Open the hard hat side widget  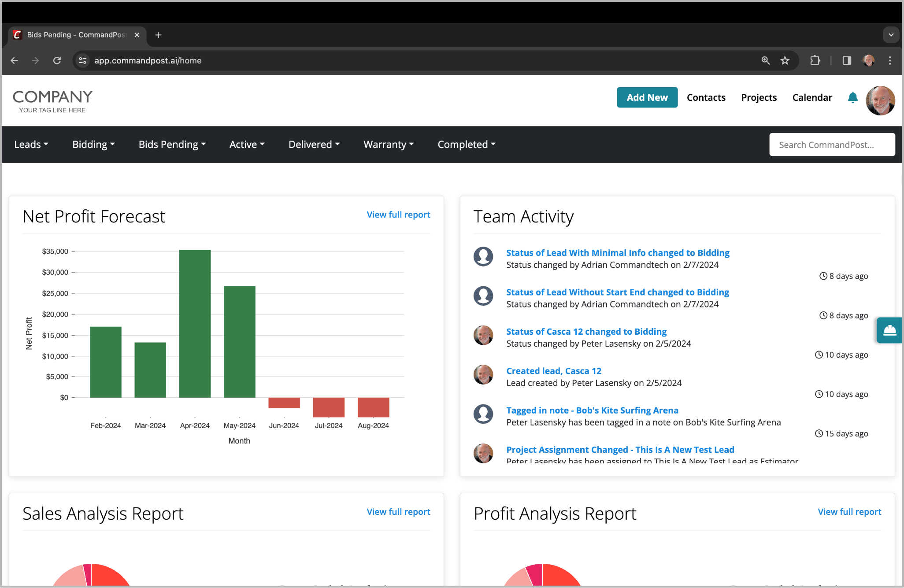coord(889,330)
